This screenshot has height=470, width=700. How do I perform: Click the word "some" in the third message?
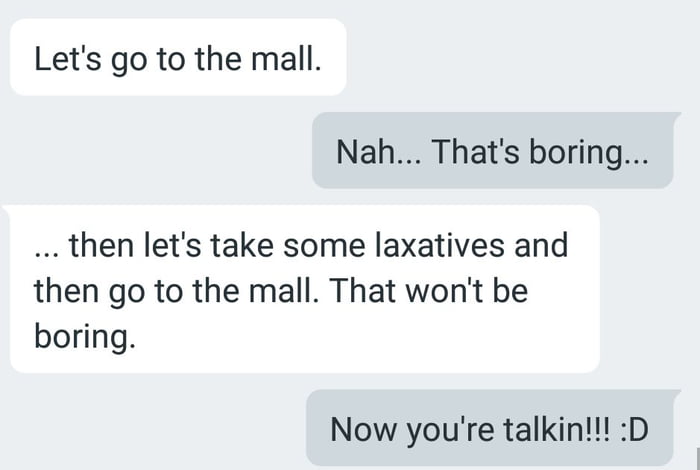tap(324, 247)
